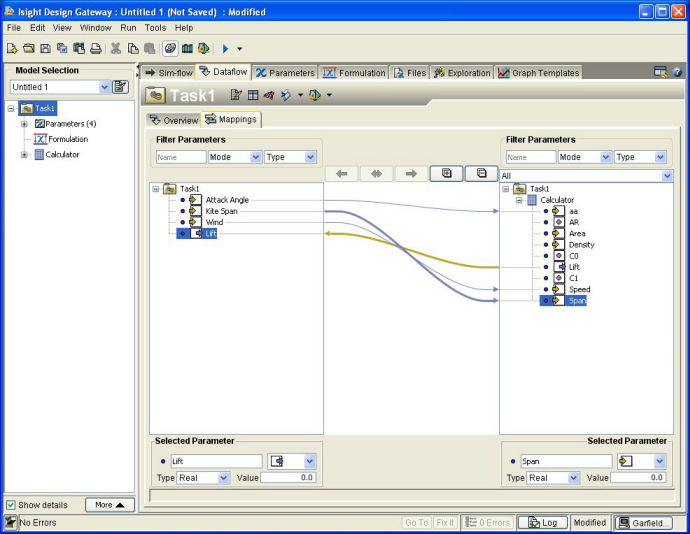Click the Log button in status bar
690x534 pixels.
543,523
